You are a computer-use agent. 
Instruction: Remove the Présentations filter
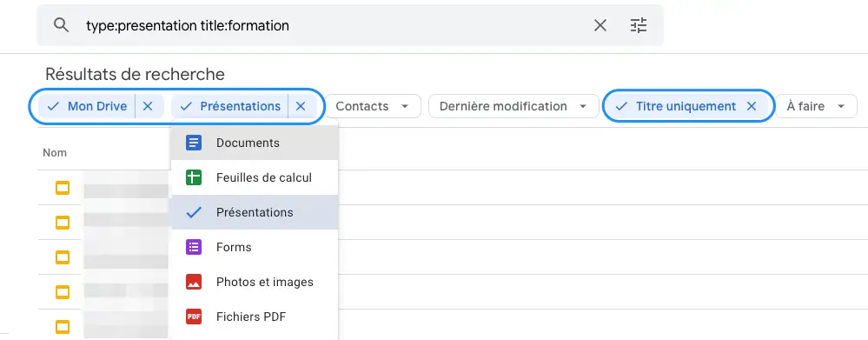(301, 106)
